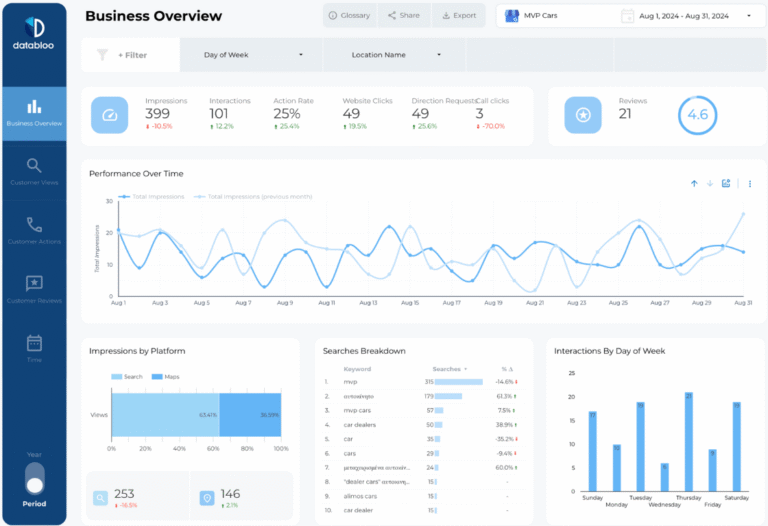Click the Sunday bar in chart
Viewport: 768px width, 526px height.
593,451
